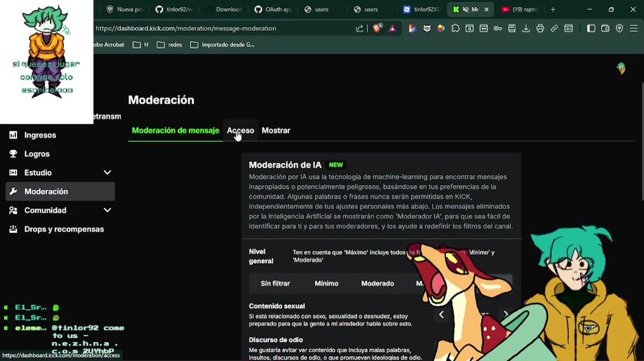Switch to the Download browser tab
Image resolution: width=644 pixels, height=361 pixels.
tap(224, 10)
